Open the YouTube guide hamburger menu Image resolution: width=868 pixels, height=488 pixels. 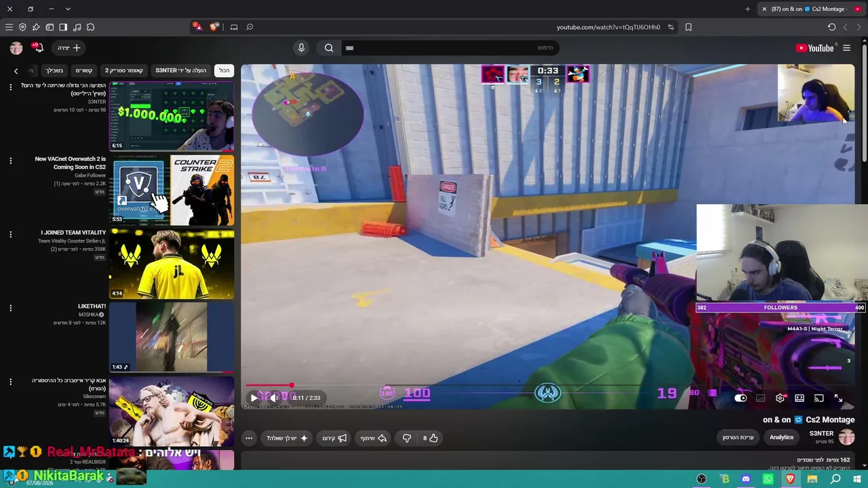coord(846,48)
